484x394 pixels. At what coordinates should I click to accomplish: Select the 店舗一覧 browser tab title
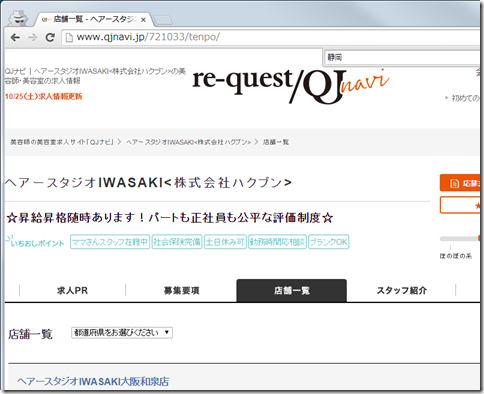coord(95,19)
